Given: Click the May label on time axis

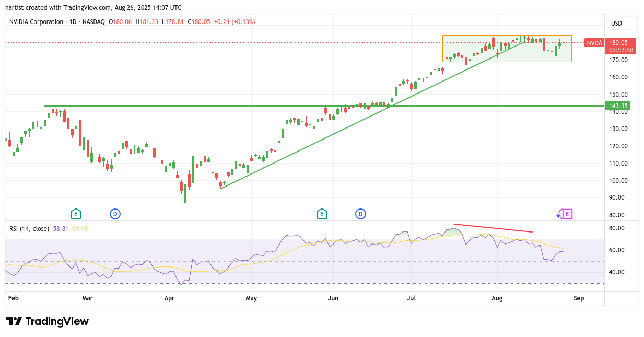Looking at the screenshot, I should (x=251, y=299).
